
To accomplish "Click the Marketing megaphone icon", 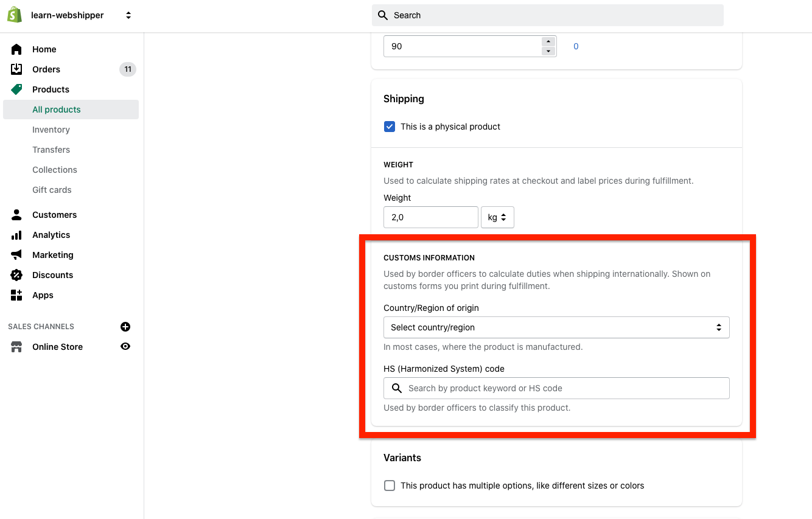I will click(x=16, y=255).
